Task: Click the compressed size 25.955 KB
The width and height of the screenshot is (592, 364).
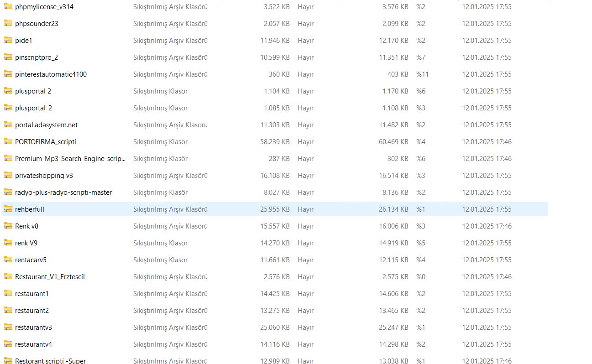Action: point(275,209)
